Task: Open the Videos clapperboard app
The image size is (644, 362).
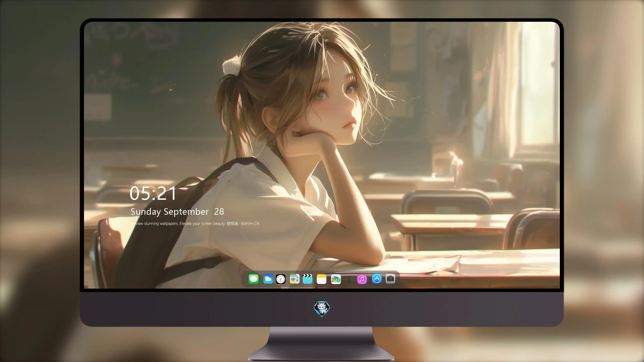Action: (308, 279)
